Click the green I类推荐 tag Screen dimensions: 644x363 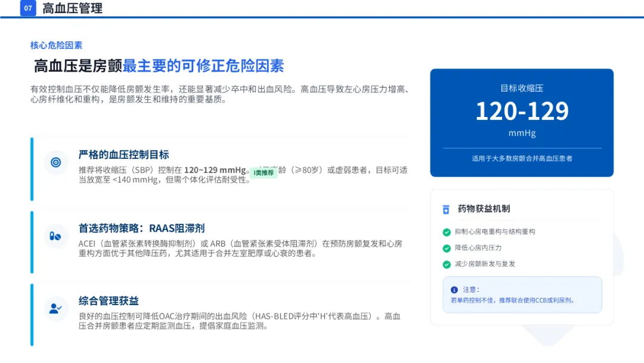(264, 173)
